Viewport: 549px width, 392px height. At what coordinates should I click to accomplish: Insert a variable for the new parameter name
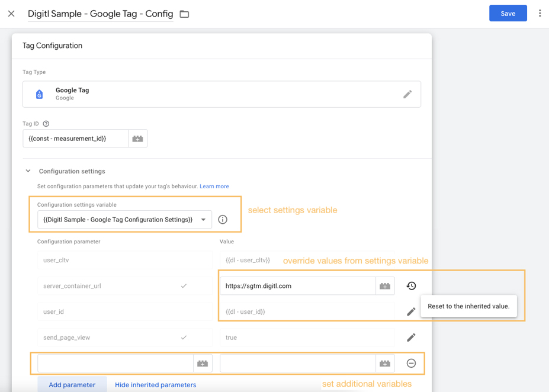pyautogui.click(x=203, y=364)
